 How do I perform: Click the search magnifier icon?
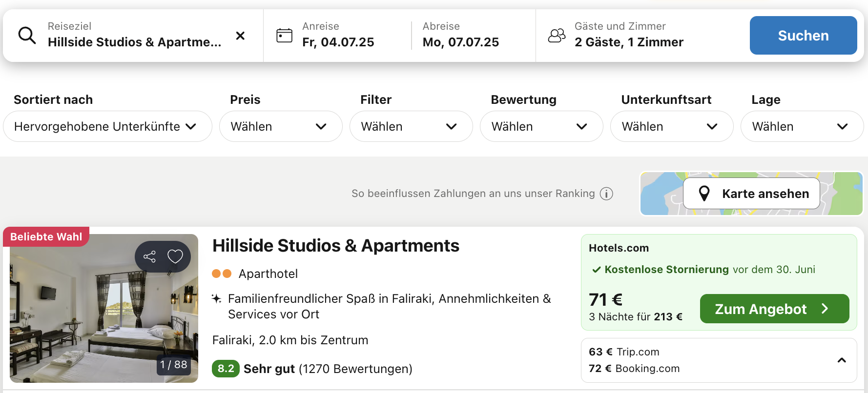(27, 36)
